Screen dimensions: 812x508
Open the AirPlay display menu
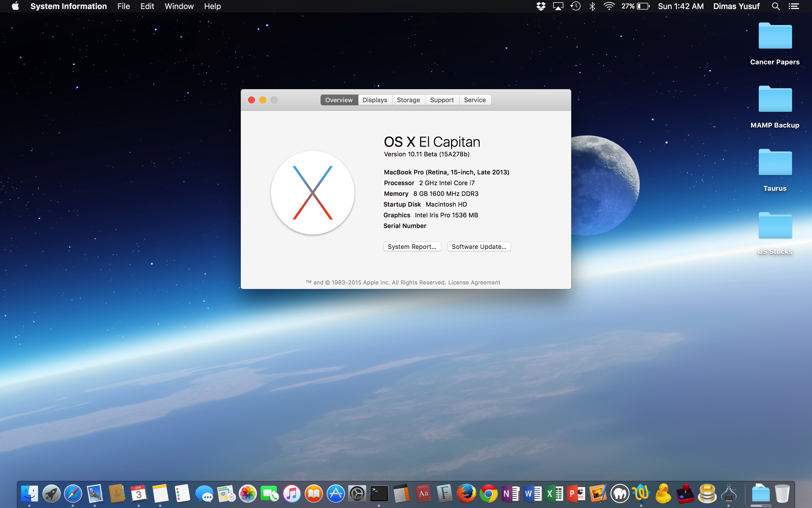point(558,6)
